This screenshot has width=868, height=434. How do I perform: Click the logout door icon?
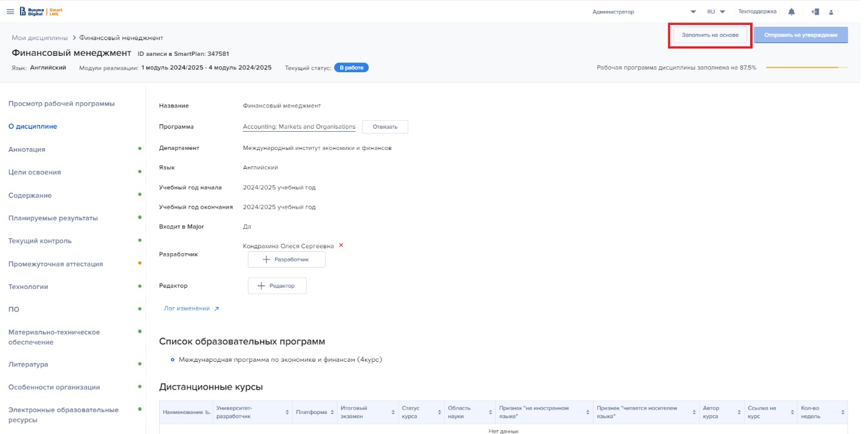(x=815, y=12)
